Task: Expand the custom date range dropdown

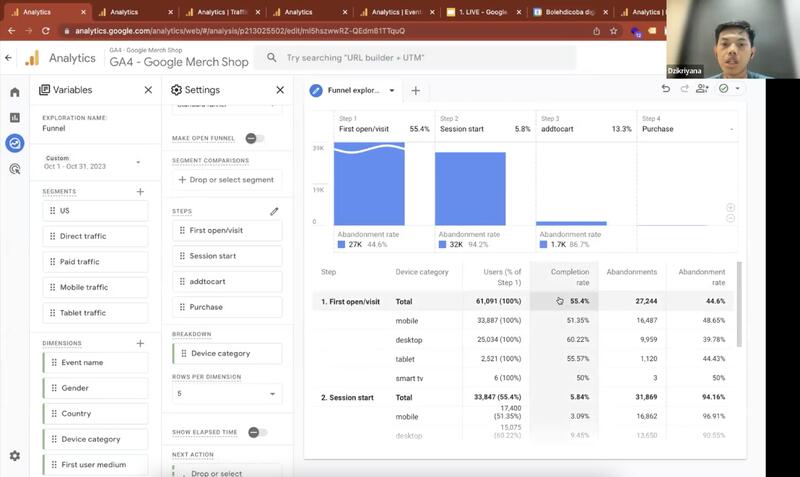Action: click(x=138, y=162)
